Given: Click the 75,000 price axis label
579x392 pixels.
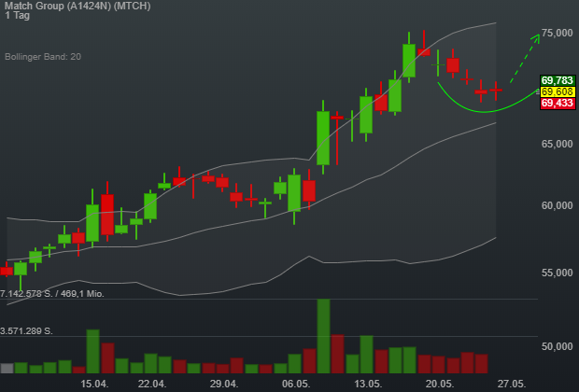Looking at the screenshot, I should click(x=558, y=33).
